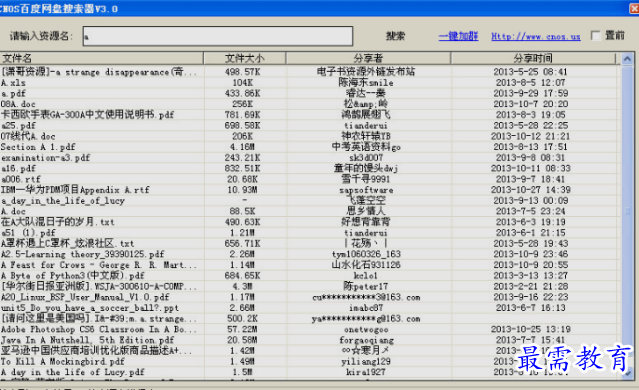Select the examination-a3.pdf row
Image resolution: width=639 pixels, height=390 pixels.
pyautogui.click(x=310, y=158)
